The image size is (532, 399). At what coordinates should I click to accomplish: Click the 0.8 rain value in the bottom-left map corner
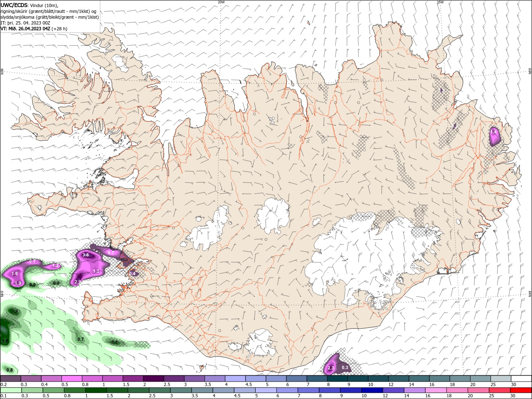click(x=10, y=370)
